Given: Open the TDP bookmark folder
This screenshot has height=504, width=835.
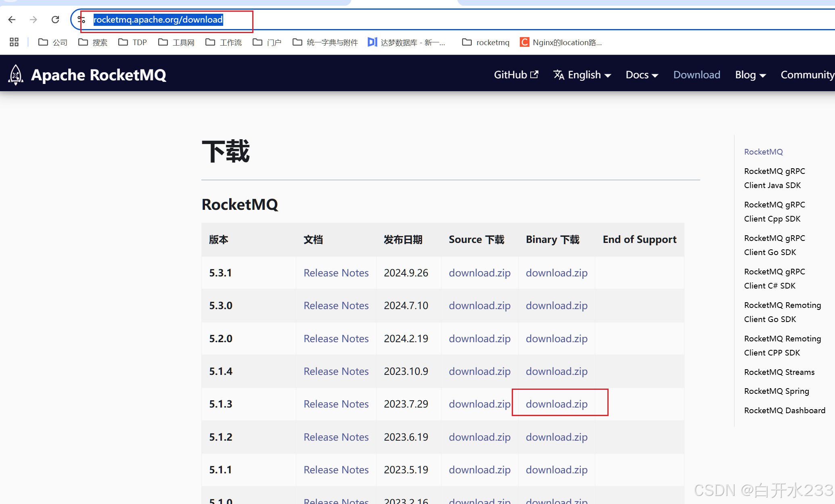Looking at the screenshot, I should click(132, 42).
